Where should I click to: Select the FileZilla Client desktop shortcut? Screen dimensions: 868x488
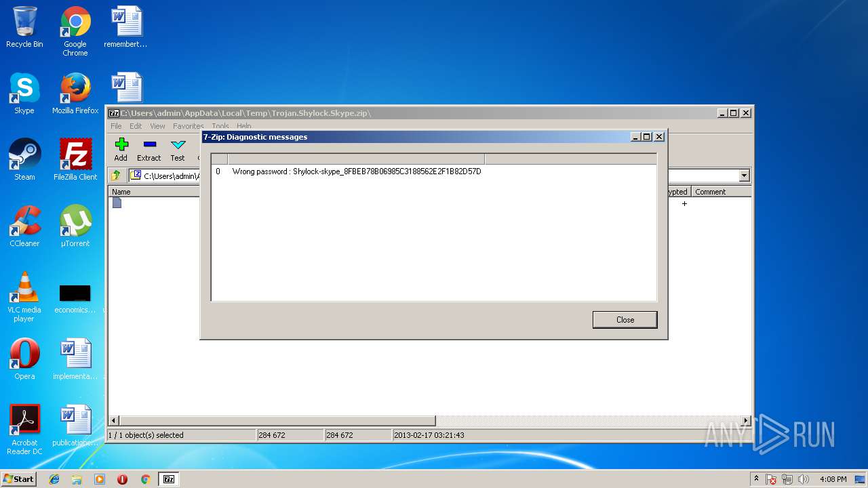(x=75, y=160)
